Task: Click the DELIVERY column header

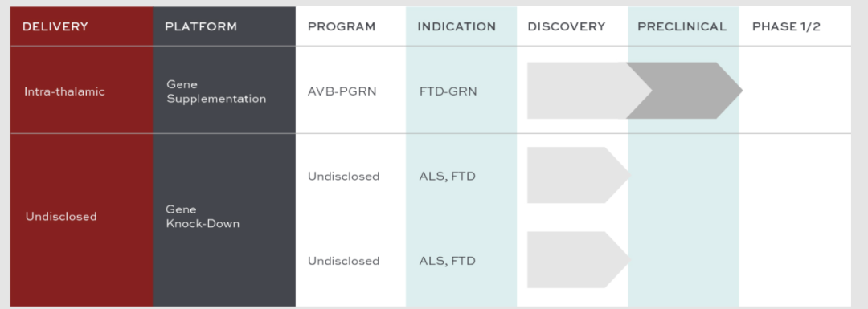Action: (x=55, y=26)
